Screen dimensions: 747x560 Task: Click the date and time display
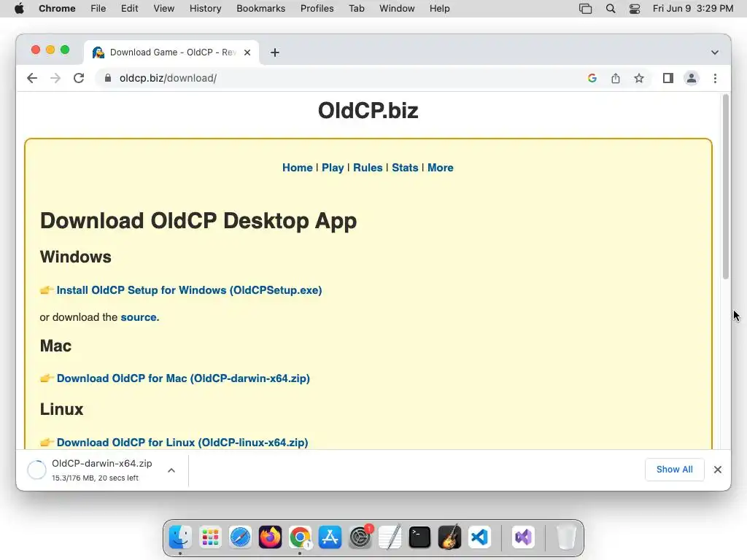pyautogui.click(x=693, y=9)
